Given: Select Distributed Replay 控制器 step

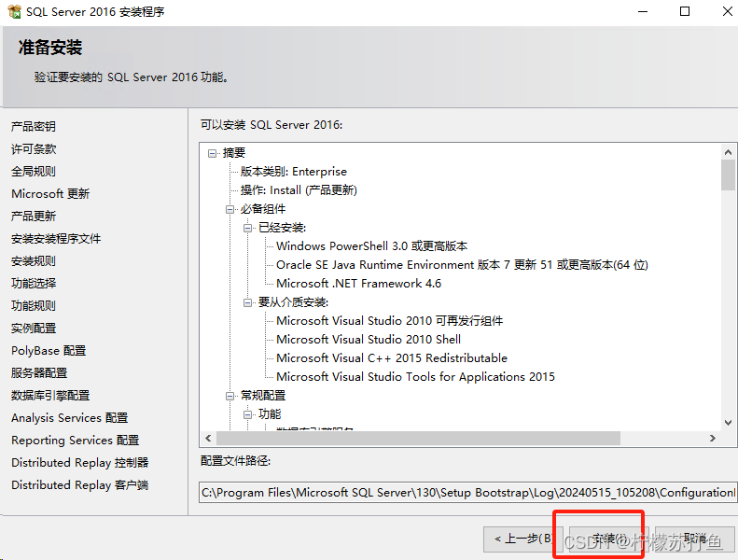Looking at the screenshot, I should tap(80, 463).
